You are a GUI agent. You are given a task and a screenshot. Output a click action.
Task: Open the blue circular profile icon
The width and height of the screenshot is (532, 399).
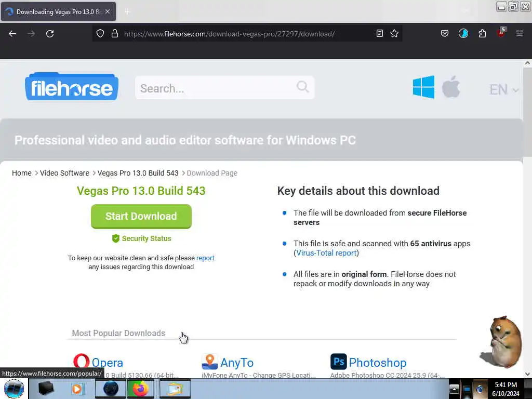tap(463, 33)
